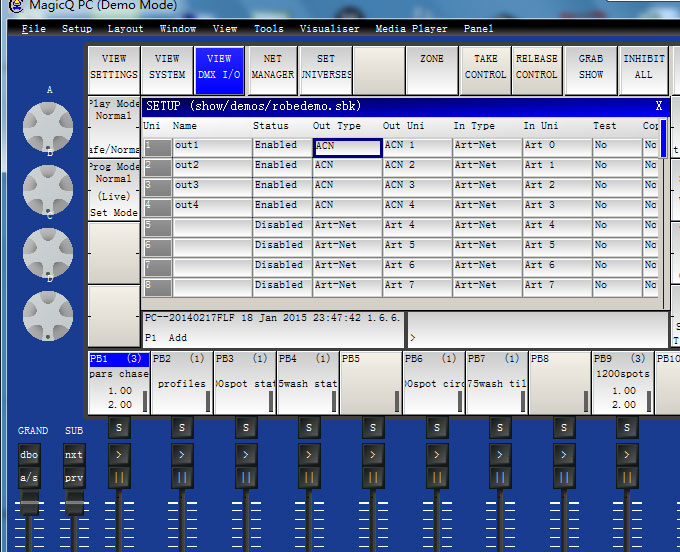Change universe 8 Out Uni Art 7
The width and height of the screenshot is (680, 552).
tap(417, 287)
